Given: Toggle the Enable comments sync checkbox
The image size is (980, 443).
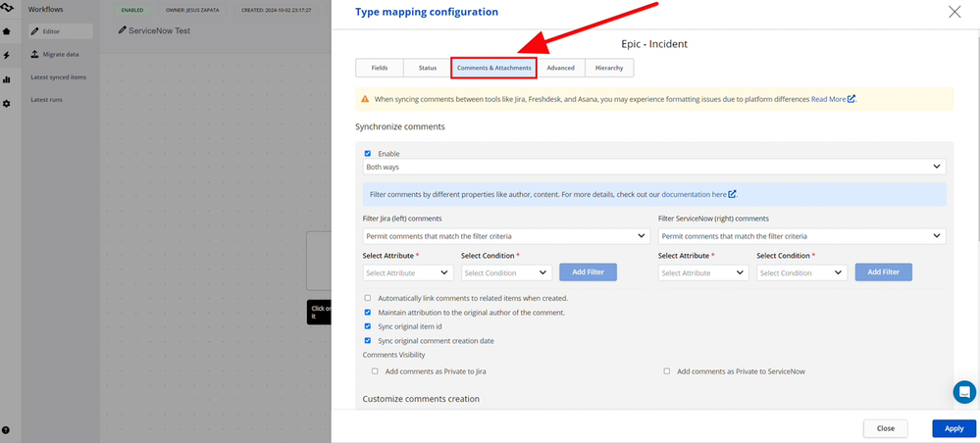Looking at the screenshot, I should (368, 153).
